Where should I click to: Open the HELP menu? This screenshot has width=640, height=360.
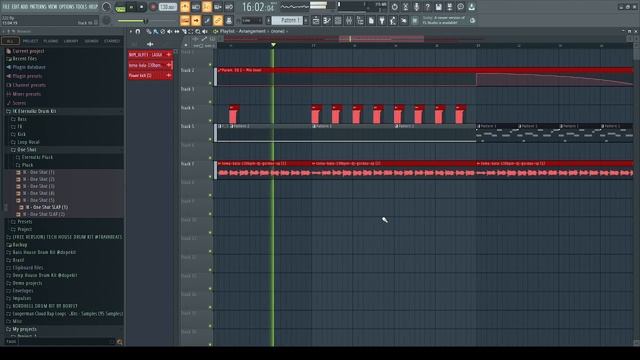(x=93, y=7)
